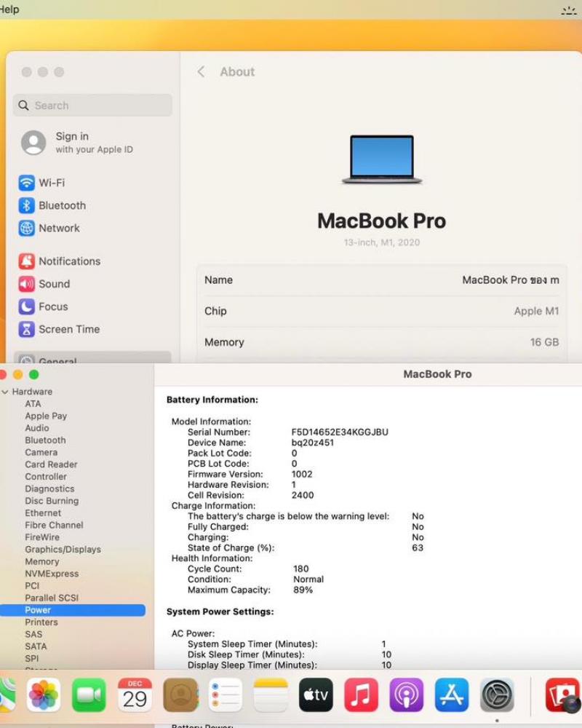Select Card Reader in the Hardware list
The width and height of the screenshot is (582, 728).
(51, 464)
